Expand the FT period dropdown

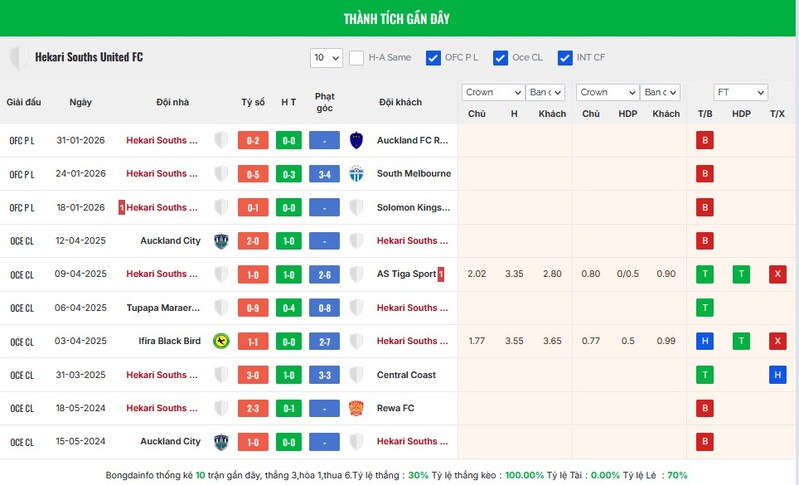click(x=740, y=92)
